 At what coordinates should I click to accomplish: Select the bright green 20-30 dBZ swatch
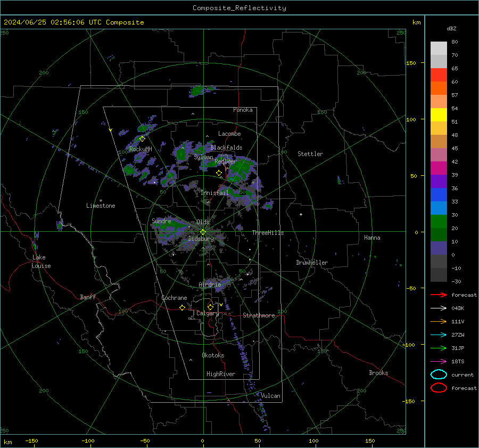click(439, 222)
